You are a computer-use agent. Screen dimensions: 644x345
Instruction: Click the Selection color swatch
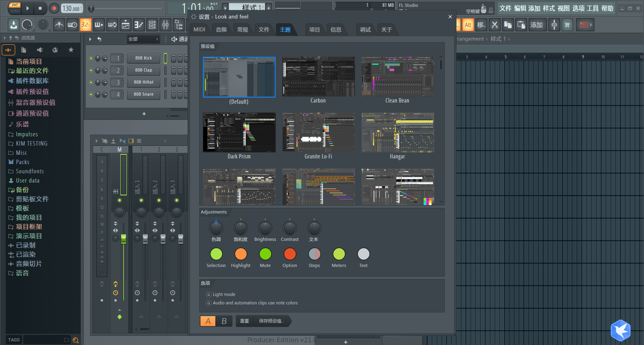pos(216,254)
